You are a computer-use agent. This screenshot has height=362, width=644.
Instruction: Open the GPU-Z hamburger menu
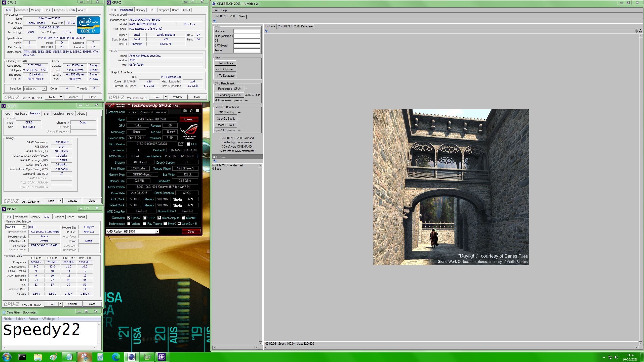198,111
